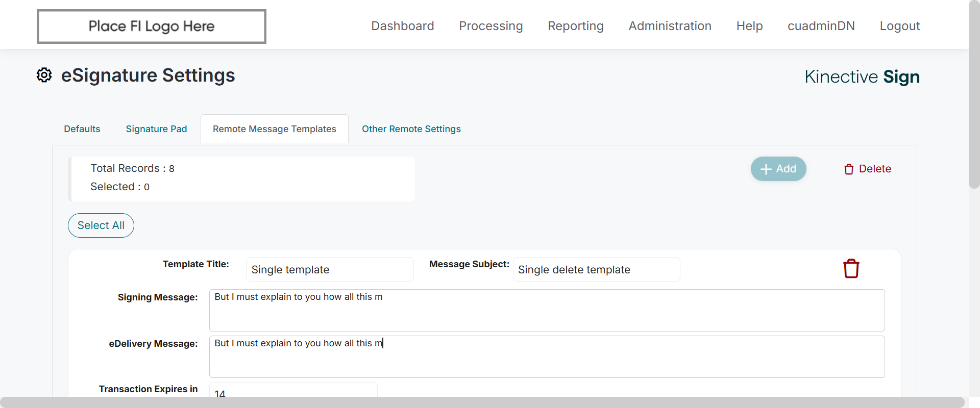Click the Template Title input field
980x408 pixels.
click(x=330, y=269)
